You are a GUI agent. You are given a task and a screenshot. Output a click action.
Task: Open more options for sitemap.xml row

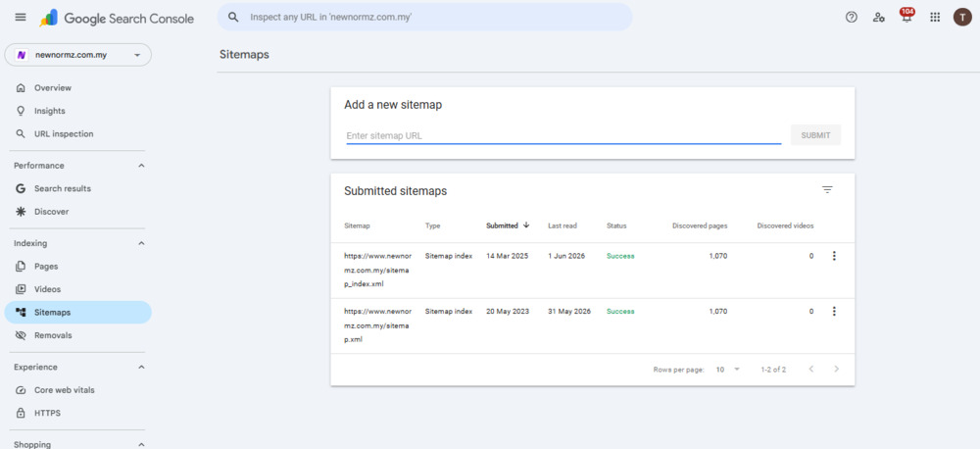point(834,312)
